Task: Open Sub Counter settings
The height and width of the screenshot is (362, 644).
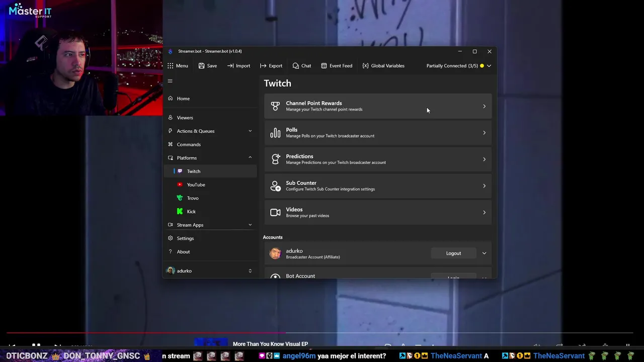Action: tap(378, 186)
